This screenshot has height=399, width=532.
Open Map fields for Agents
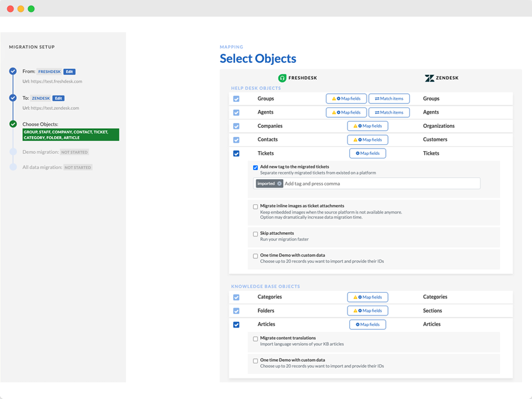[346, 112]
